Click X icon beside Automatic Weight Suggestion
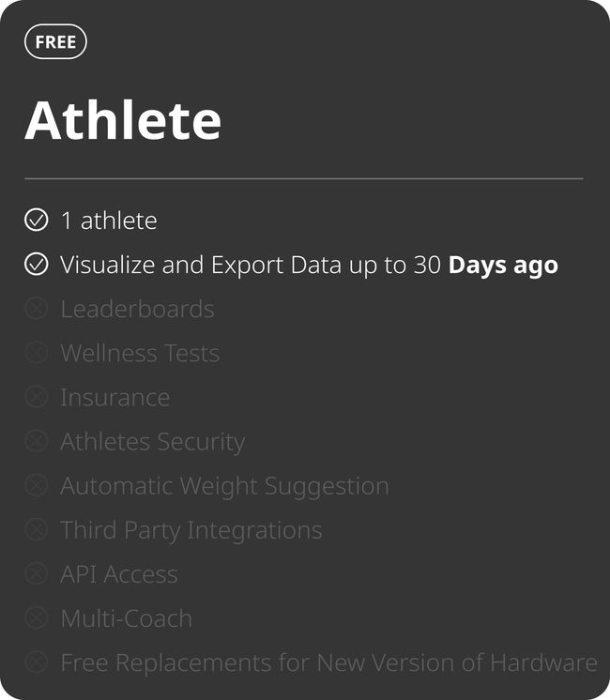 click(36, 485)
